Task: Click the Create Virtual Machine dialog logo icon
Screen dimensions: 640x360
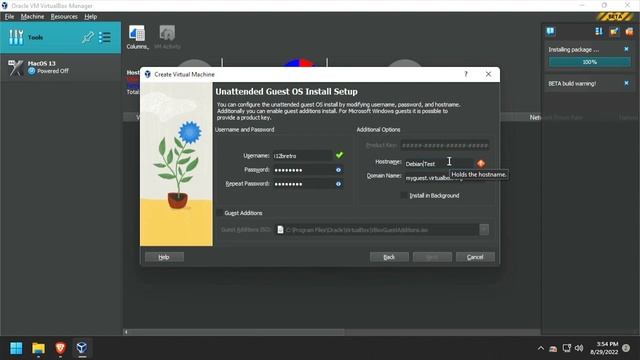Action: click(148, 74)
